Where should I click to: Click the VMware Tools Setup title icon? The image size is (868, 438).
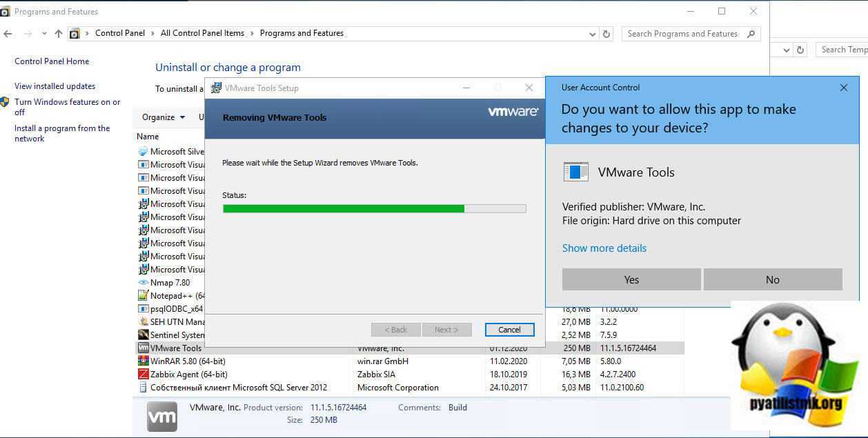coord(216,88)
